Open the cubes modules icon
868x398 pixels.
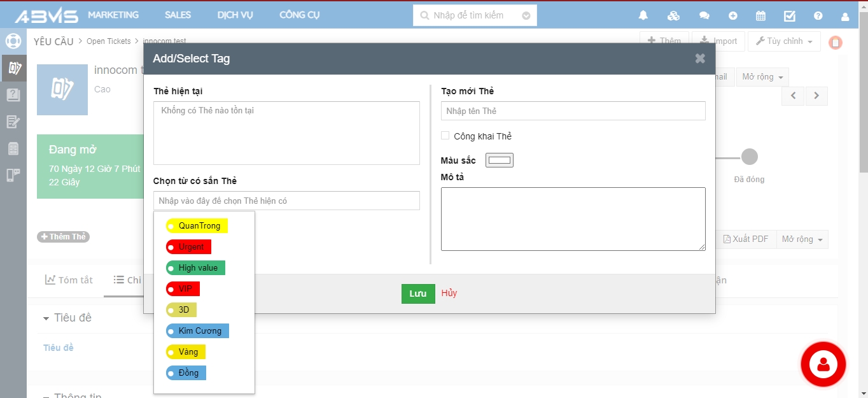pos(674,16)
